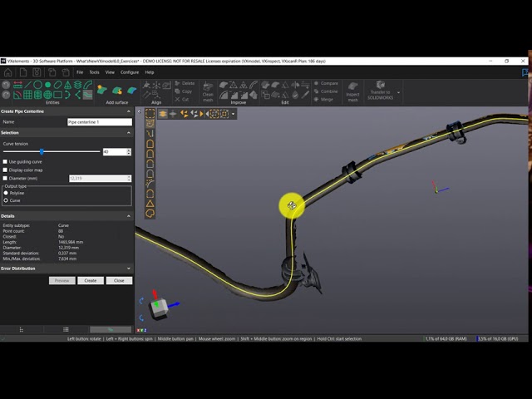Collapse the Details section
This screenshot has height=399, width=532.
129,216
